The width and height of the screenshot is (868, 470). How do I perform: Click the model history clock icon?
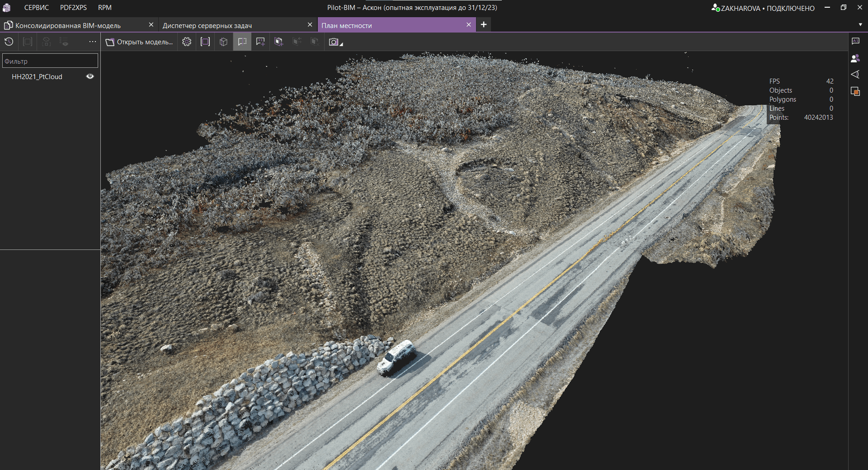click(9, 42)
